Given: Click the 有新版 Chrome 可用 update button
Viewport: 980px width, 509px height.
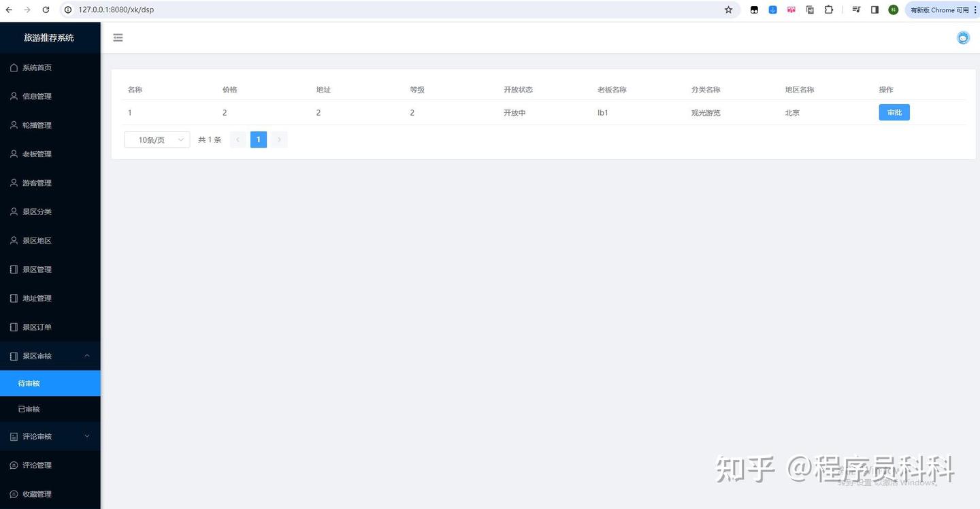Looking at the screenshot, I should [x=943, y=10].
